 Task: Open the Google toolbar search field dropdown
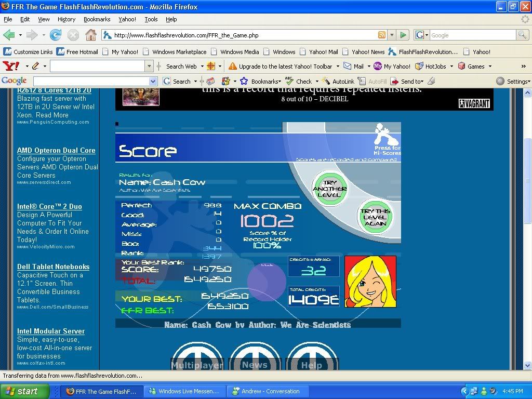point(153,82)
